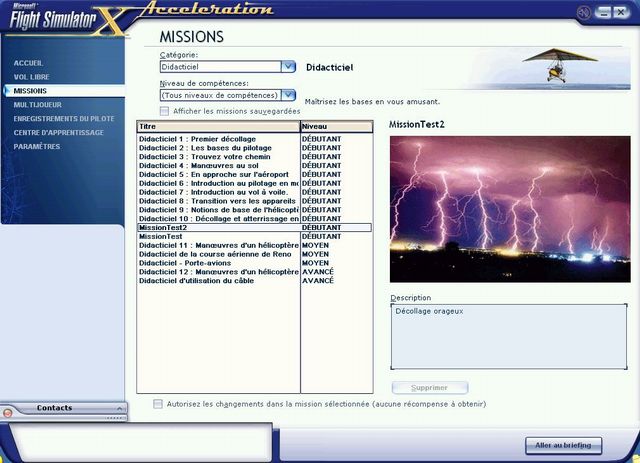Open the Catégorie dropdown arrow
The image size is (640, 463).
point(289,67)
